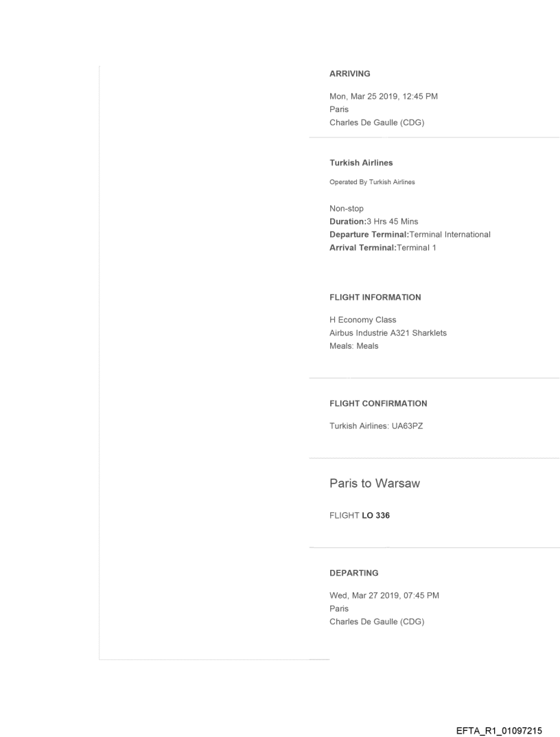560x737 pixels.
Task: Click the Departure Terminal line
Action: [410, 234]
